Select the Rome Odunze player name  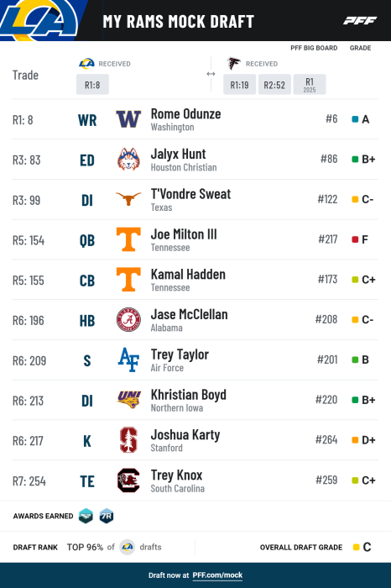[185, 113]
